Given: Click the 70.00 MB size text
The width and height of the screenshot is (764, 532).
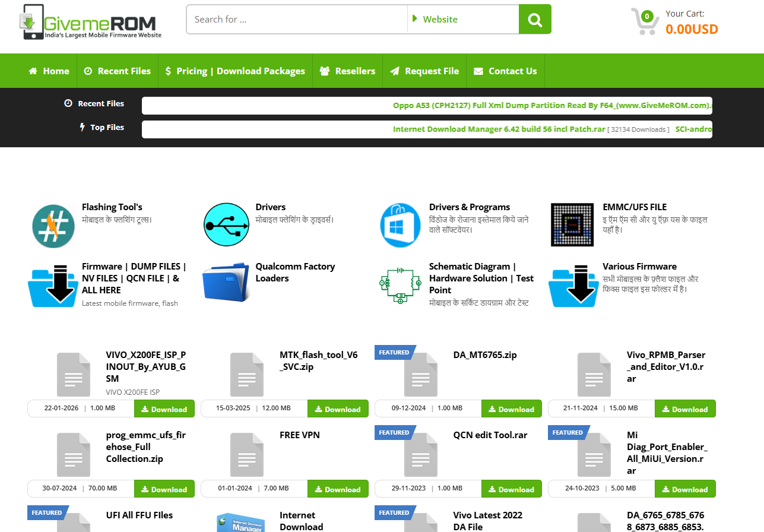Looking at the screenshot, I should coord(103,489).
